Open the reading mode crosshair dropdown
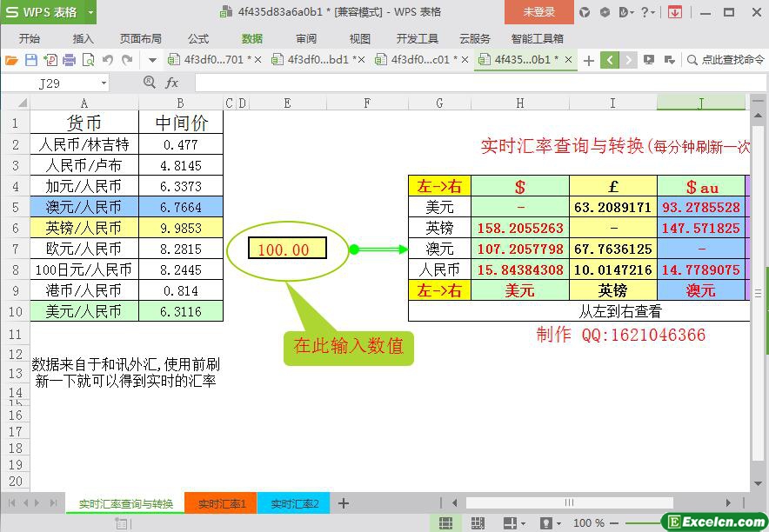769x532 pixels. pyautogui.click(x=513, y=523)
